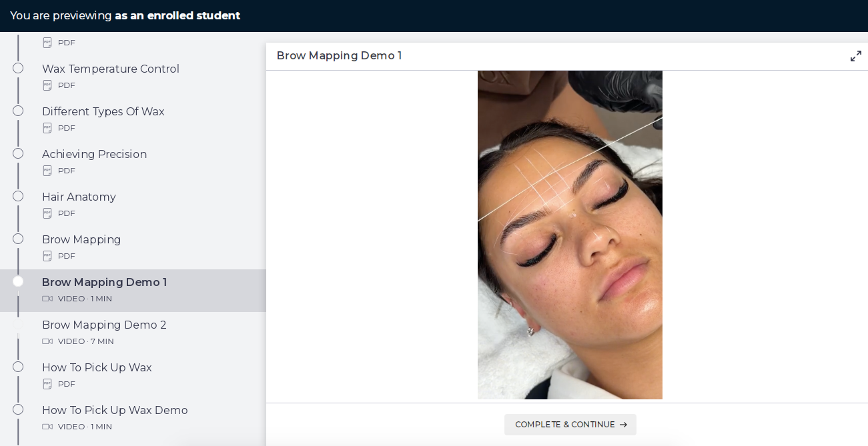Click the PDF icon for How To Pick Up Wax
Screen dimensions: 868x446
[47, 383]
